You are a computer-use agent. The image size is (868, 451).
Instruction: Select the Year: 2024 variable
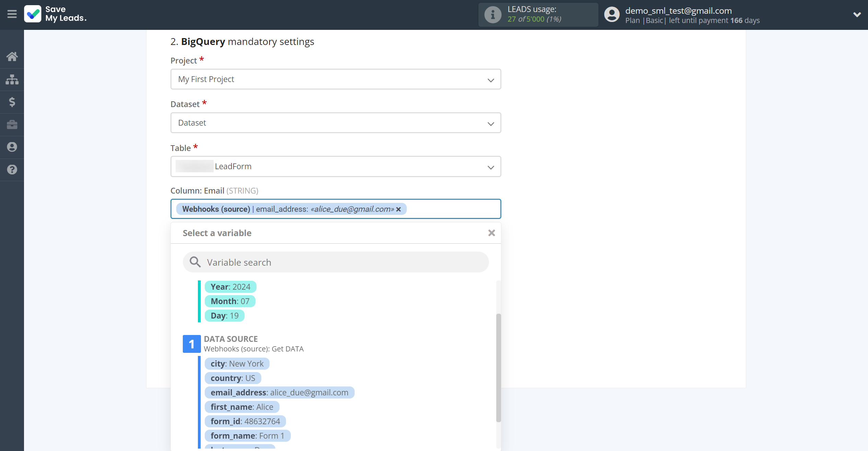tap(230, 287)
